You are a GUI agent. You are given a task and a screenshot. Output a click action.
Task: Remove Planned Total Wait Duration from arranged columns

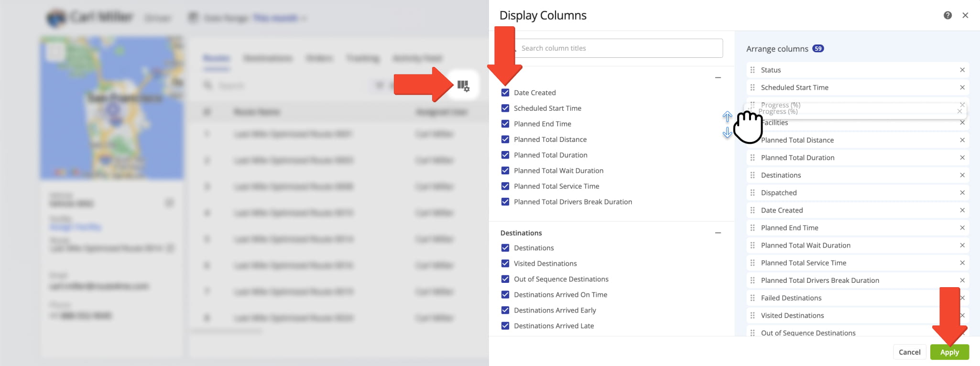(x=962, y=245)
